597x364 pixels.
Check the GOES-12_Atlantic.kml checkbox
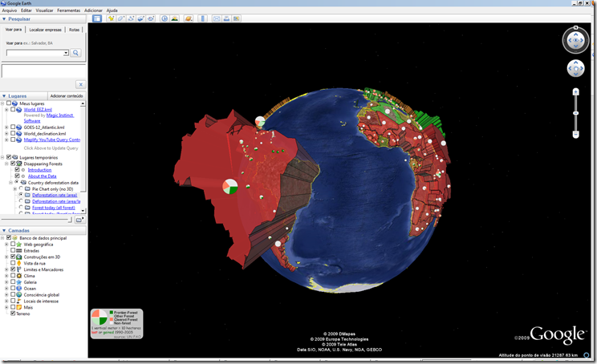(14, 127)
